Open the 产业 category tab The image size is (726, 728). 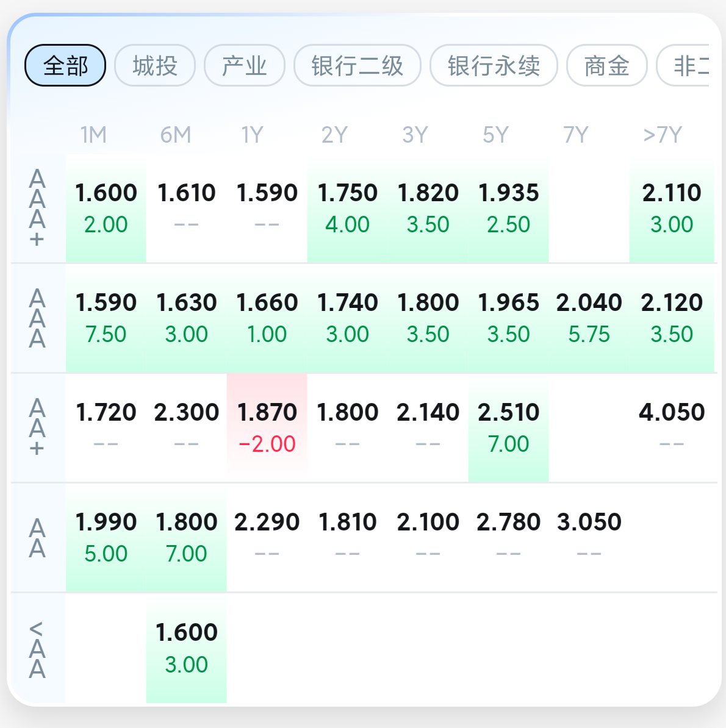245,65
